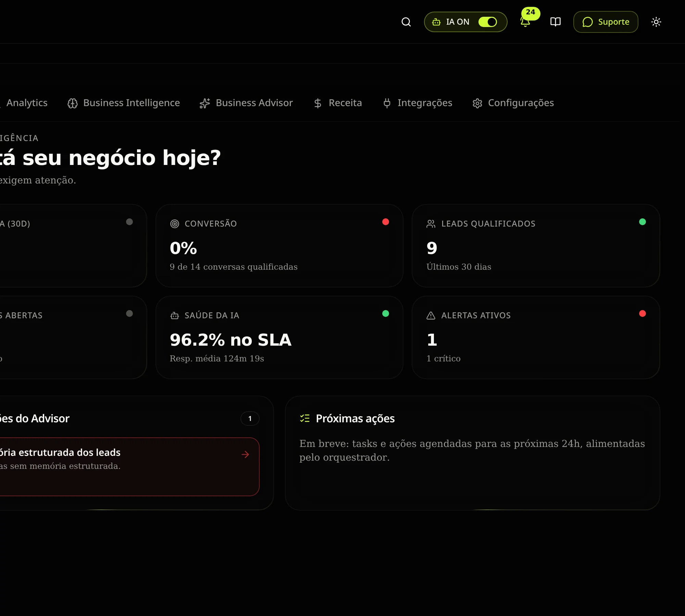Switch theme with the sun icon

(x=656, y=22)
